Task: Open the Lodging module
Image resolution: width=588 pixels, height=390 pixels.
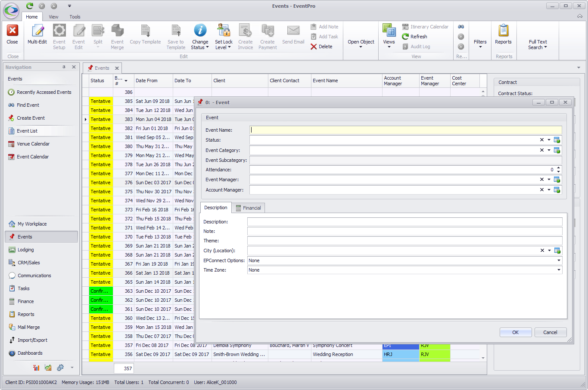Action: (x=21, y=250)
